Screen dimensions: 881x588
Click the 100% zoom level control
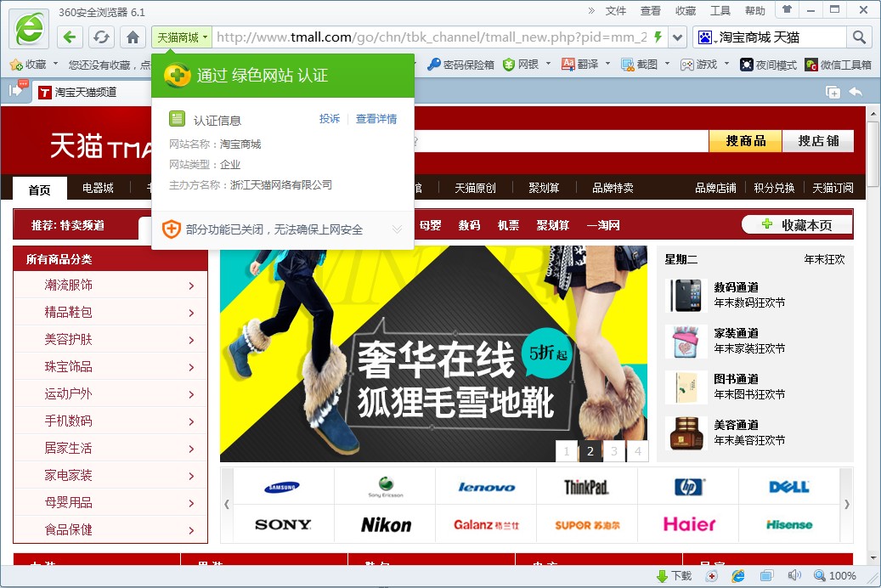[x=835, y=575]
